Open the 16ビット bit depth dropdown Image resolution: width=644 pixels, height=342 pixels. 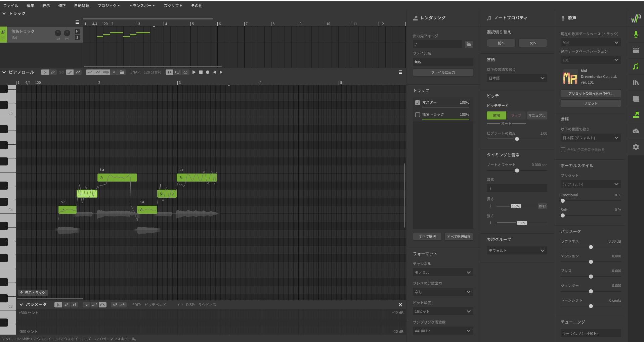pos(443,311)
